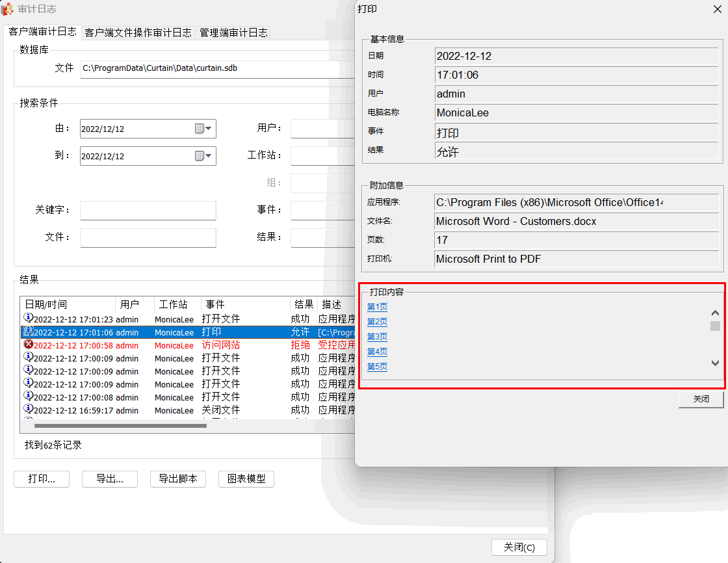Click the 打印机 Microsoft Print to PDF field
Image resolution: width=728 pixels, height=563 pixels.
click(576, 259)
